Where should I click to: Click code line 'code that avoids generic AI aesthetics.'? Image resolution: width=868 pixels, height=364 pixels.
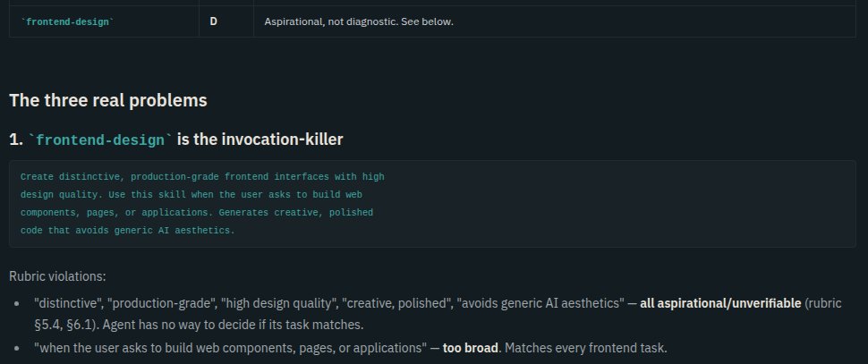coord(127,230)
